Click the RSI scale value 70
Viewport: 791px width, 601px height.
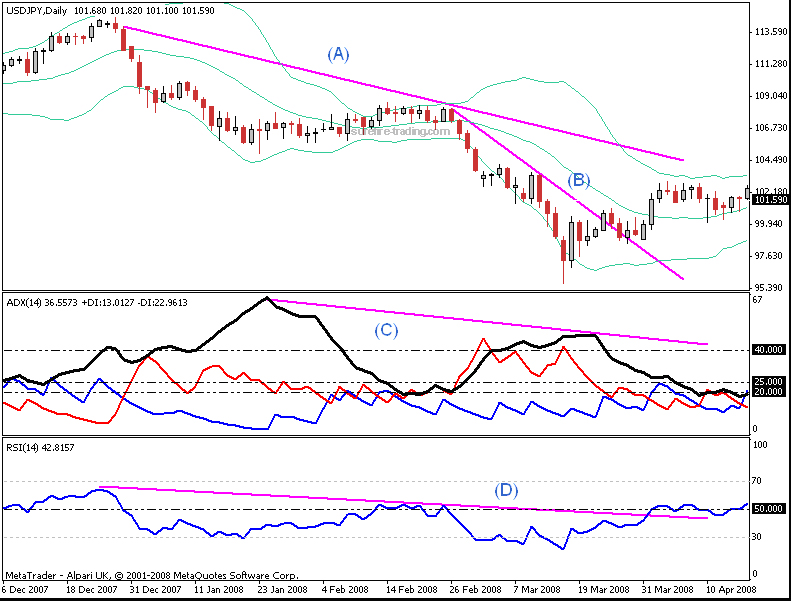tap(757, 481)
